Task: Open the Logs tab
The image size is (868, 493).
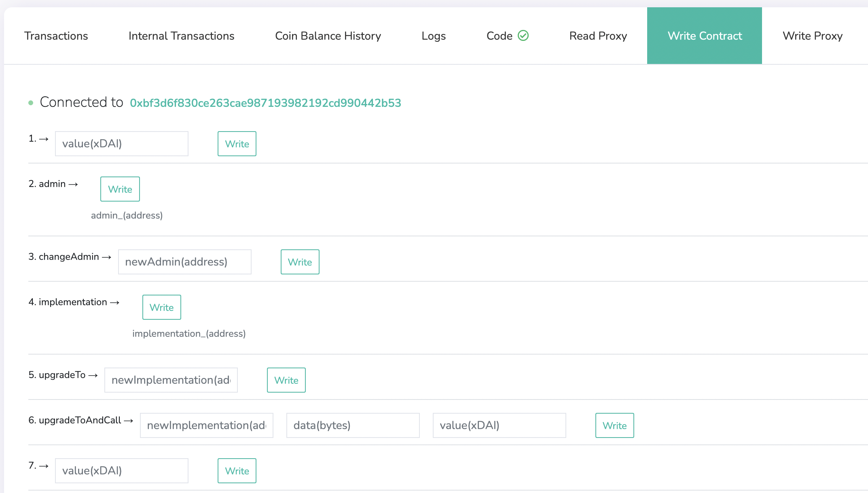Action: coord(433,36)
